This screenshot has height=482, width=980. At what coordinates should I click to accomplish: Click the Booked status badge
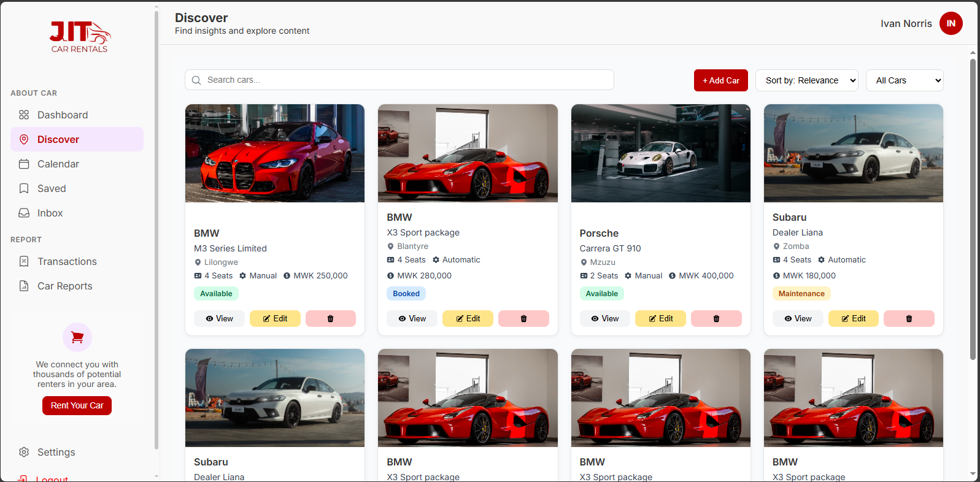[x=406, y=294]
